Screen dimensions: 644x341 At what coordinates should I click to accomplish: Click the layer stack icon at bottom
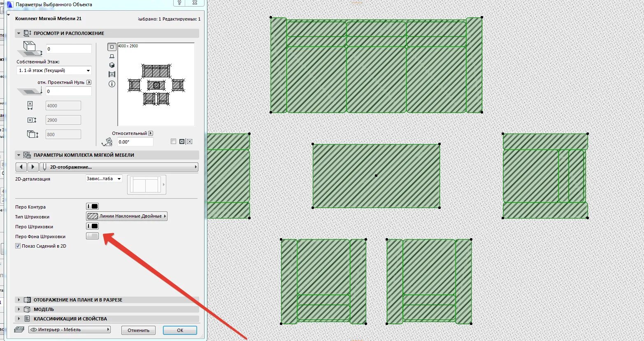19,329
